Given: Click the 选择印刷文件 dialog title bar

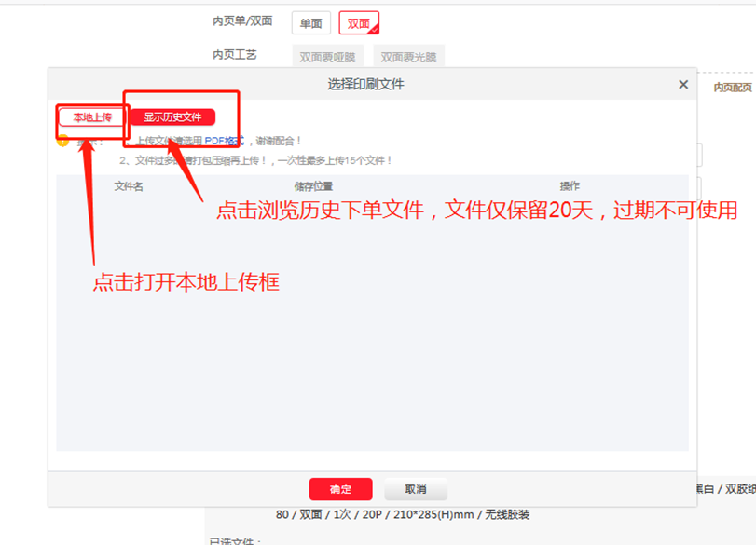Looking at the screenshot, I should coord(365,85).
